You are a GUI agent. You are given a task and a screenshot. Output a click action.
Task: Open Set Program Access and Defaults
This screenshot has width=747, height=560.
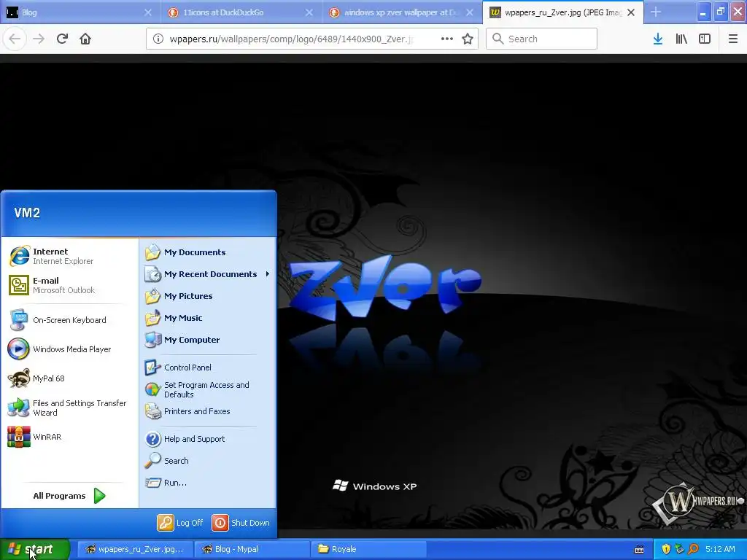[208, 389]
